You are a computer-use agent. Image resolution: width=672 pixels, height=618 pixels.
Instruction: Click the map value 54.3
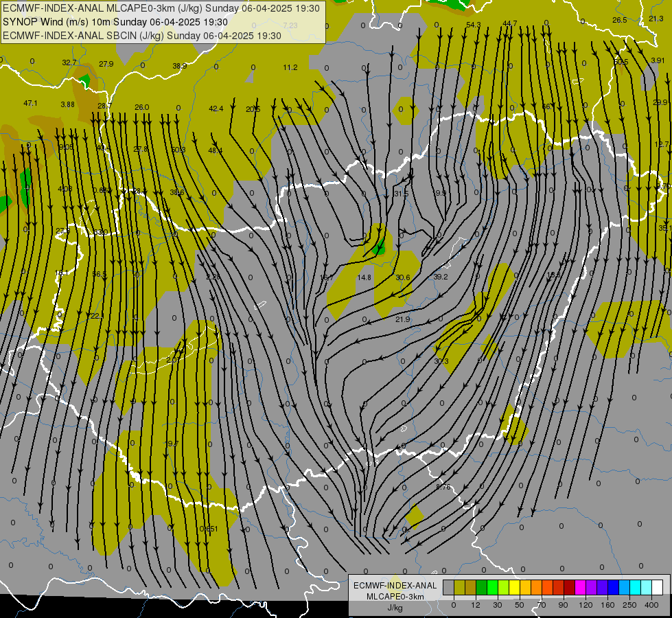[x=473, y=25]
